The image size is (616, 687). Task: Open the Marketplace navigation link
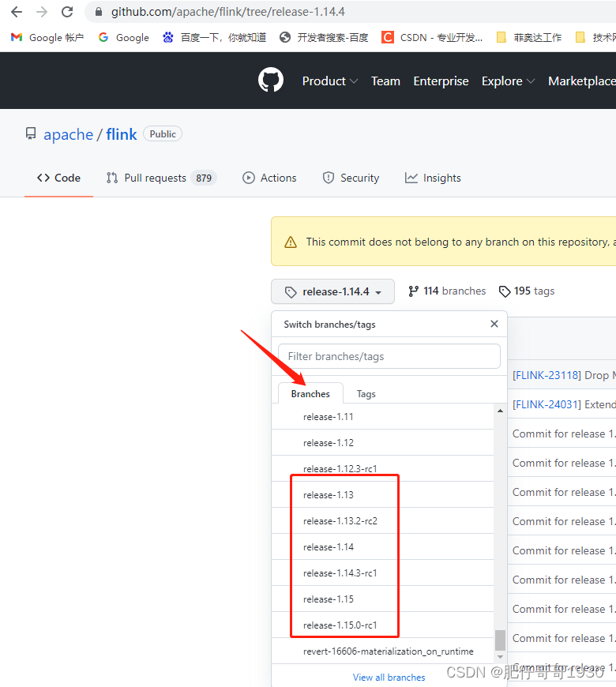pyautogui.click(x=582, y=81)
